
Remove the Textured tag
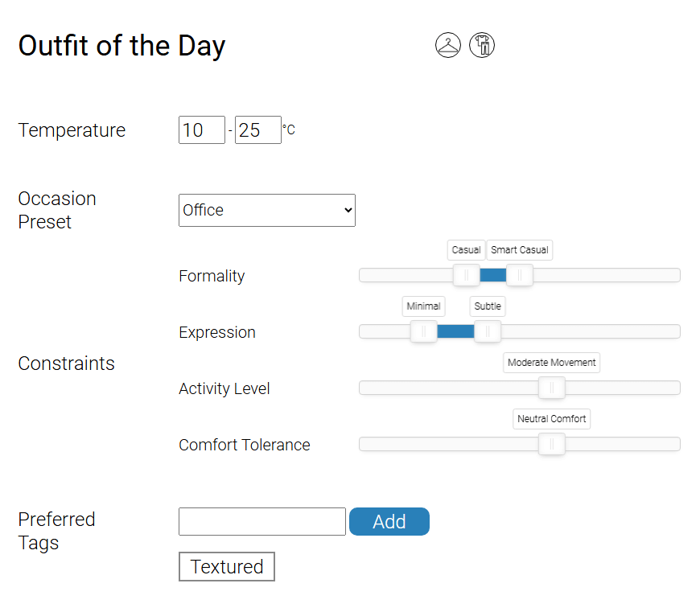click(x=226, y=566)
